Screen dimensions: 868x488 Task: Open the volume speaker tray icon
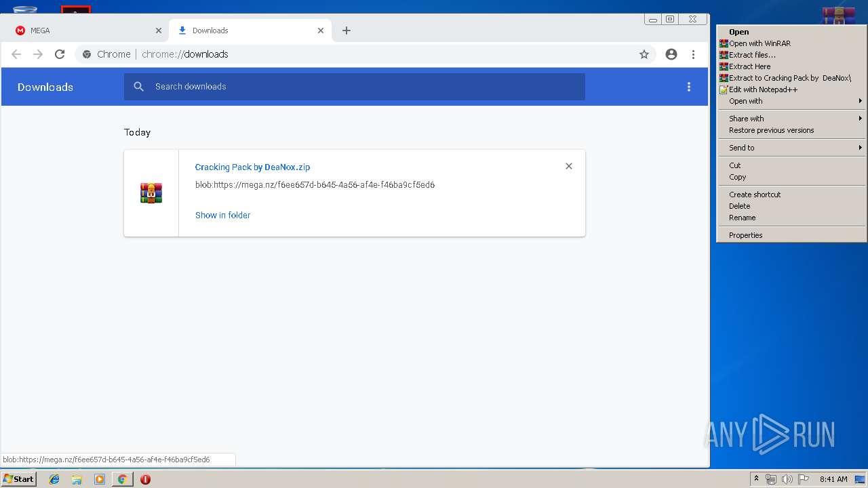point(787,479)
